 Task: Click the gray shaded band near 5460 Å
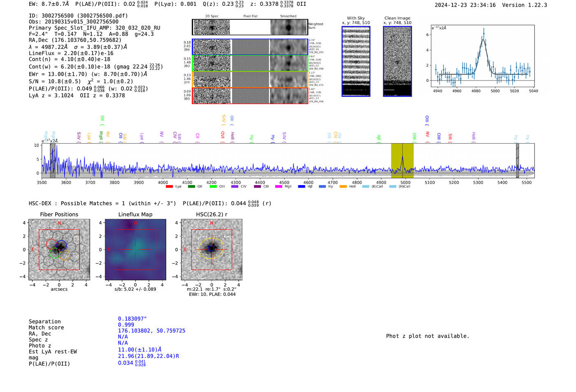click(518, 160)
